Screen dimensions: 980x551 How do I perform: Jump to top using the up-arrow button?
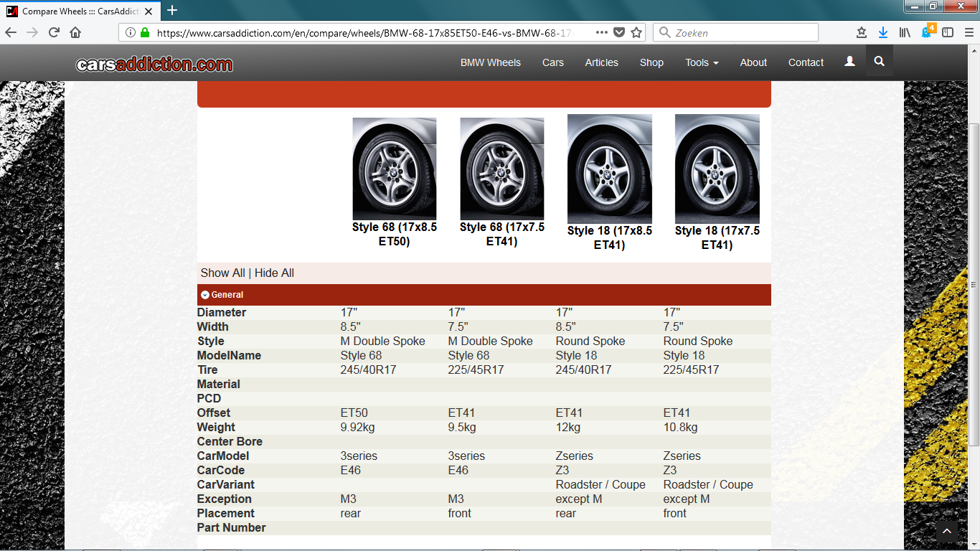pyautogui.click(x=946, y=532)
